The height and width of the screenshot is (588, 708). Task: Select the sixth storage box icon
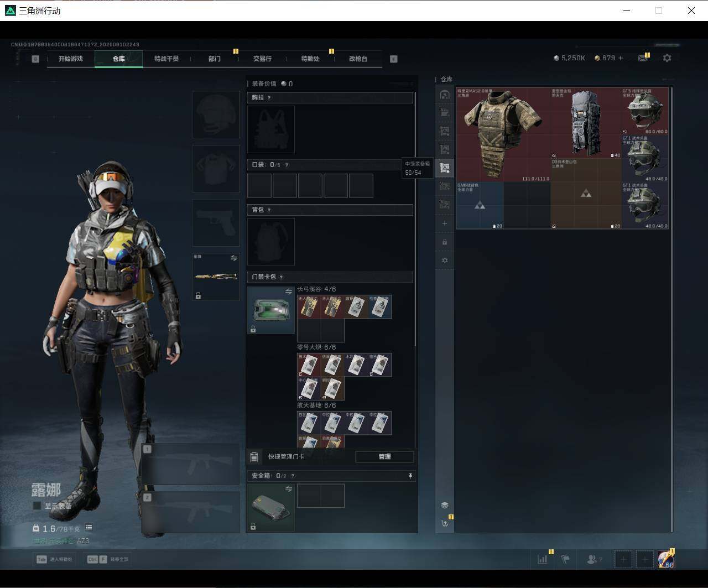click(x=445, y=186)
